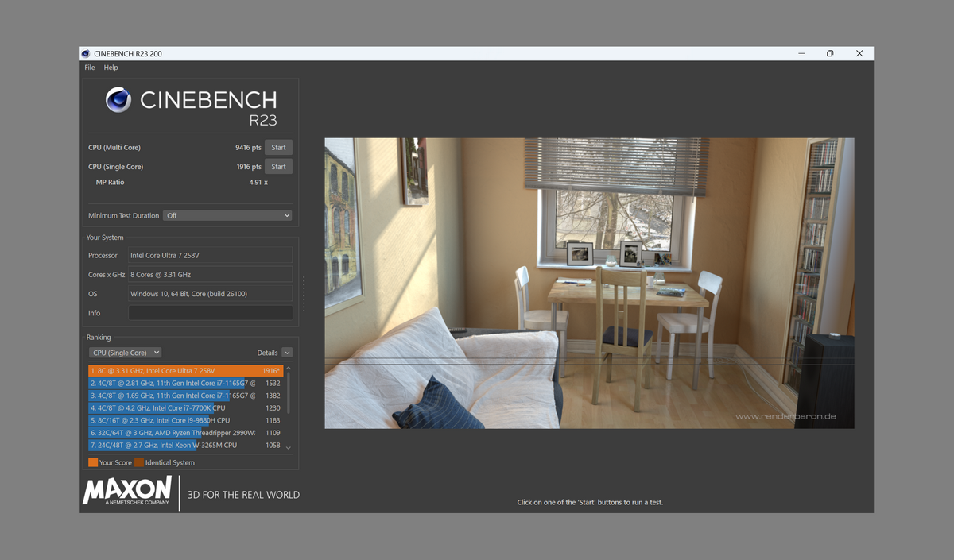Viewport: 954px width, 560px height.
Task: Click the Details label in Ranking
Action: (268, 353)
